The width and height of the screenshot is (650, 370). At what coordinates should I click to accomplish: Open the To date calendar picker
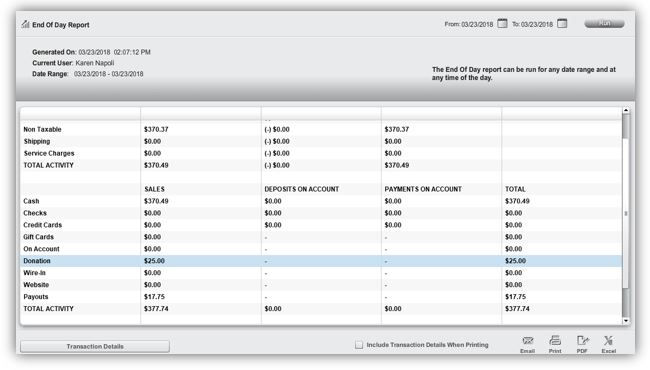pos(562,24)
